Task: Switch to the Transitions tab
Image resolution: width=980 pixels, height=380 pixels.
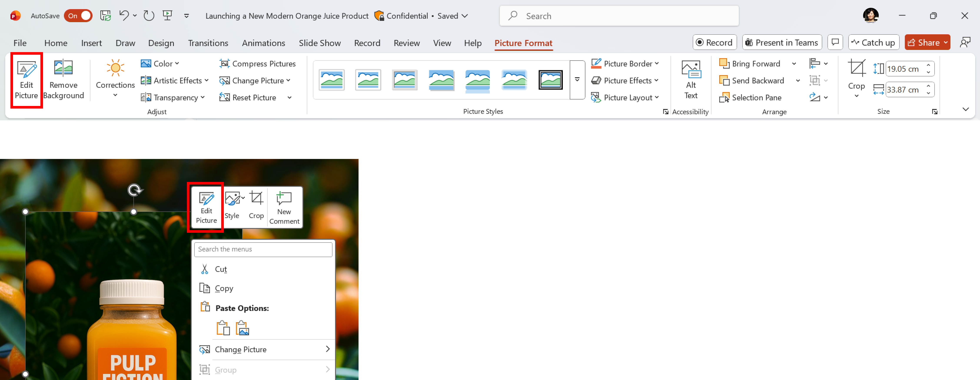Action: [208, 43]
